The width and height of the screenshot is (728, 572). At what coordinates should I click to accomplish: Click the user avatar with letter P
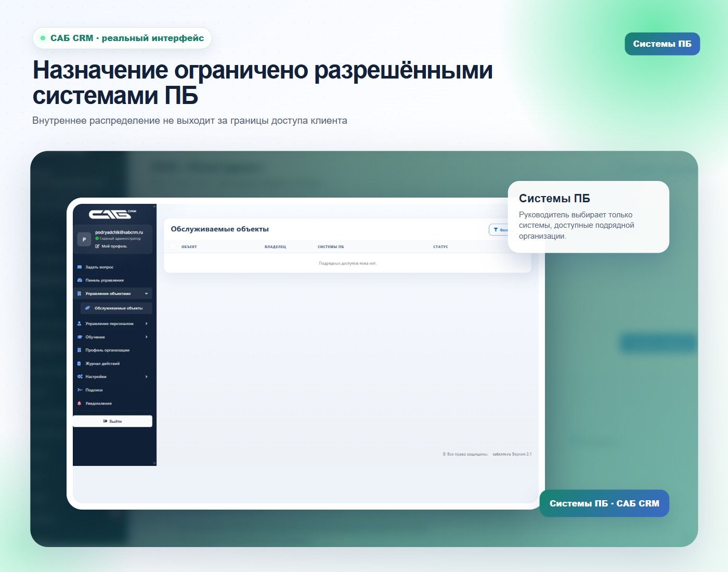[84, 239]
